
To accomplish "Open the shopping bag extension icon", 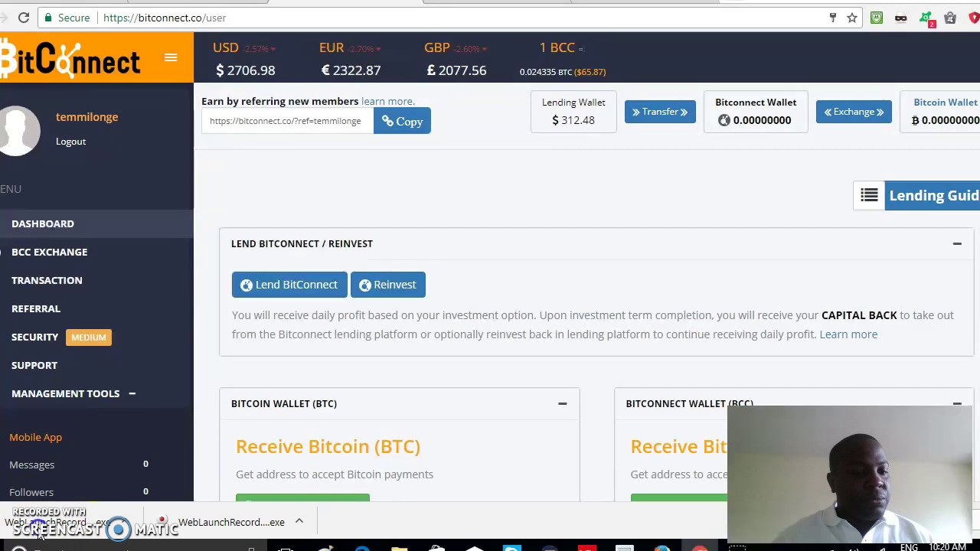I will [950, 18].
